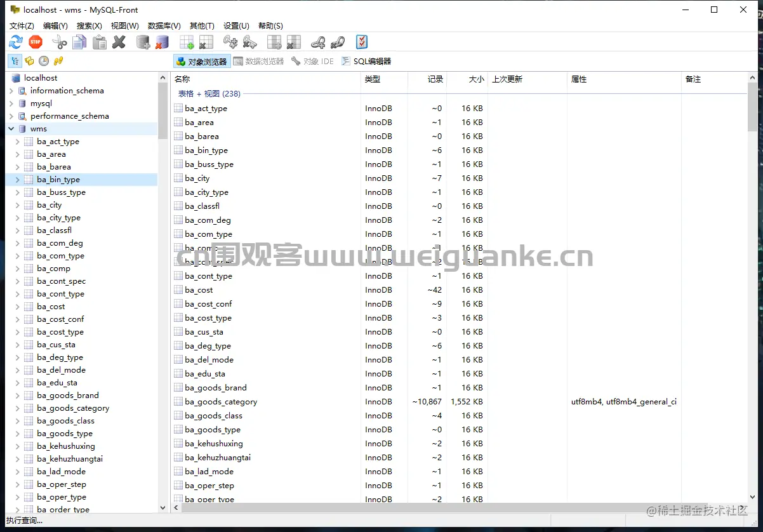Open the 文件(Z) menu
Screen dimensions: 763x532
coord(22,25)
